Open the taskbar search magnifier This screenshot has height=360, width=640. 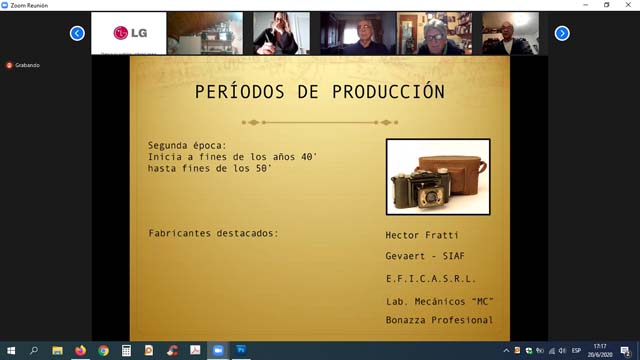click(34, 350)
